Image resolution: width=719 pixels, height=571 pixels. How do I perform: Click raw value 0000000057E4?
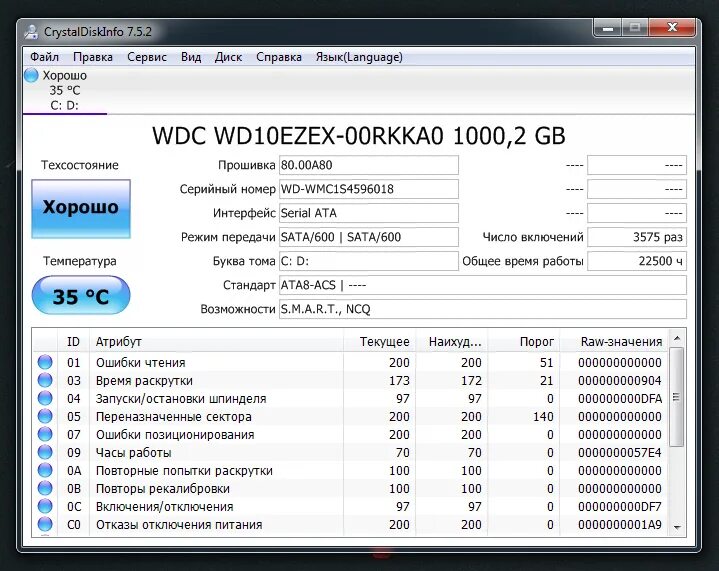pos(619,453)
